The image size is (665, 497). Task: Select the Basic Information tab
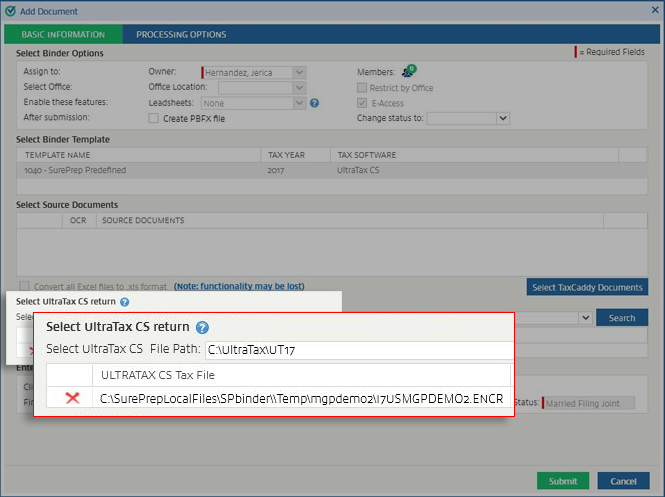click(63, 34)
